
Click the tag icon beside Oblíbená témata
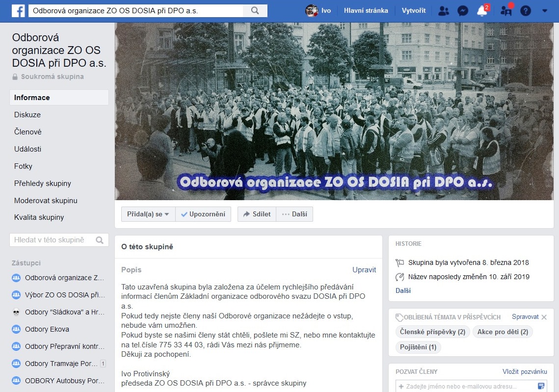[x=399, y=317]
